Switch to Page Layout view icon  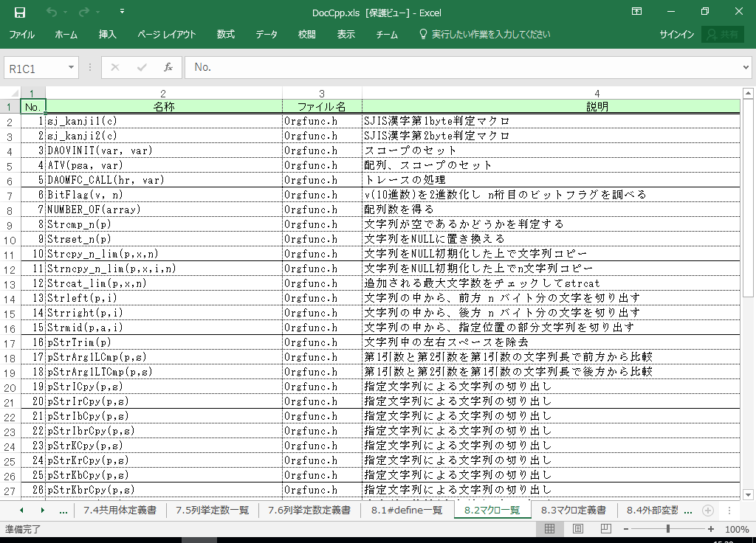[x=578, y=529]
